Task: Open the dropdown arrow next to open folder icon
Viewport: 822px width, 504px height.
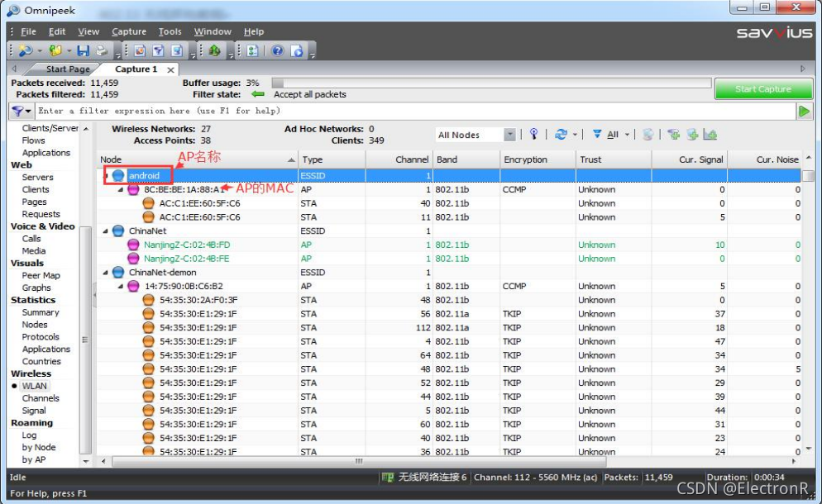Action: [69, 51]
